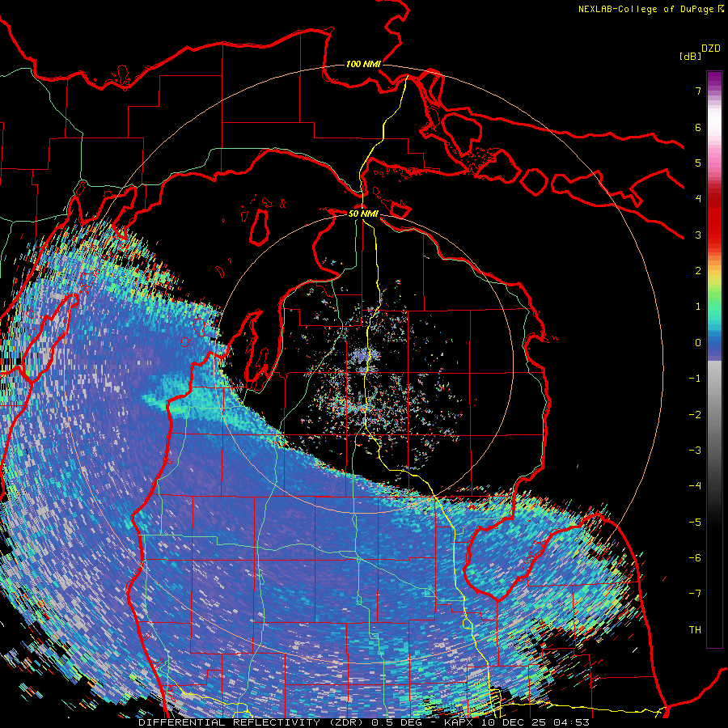Click the -7 value on color scale
Viewport: 728px width, 728px height.
(x=695, y=594)
